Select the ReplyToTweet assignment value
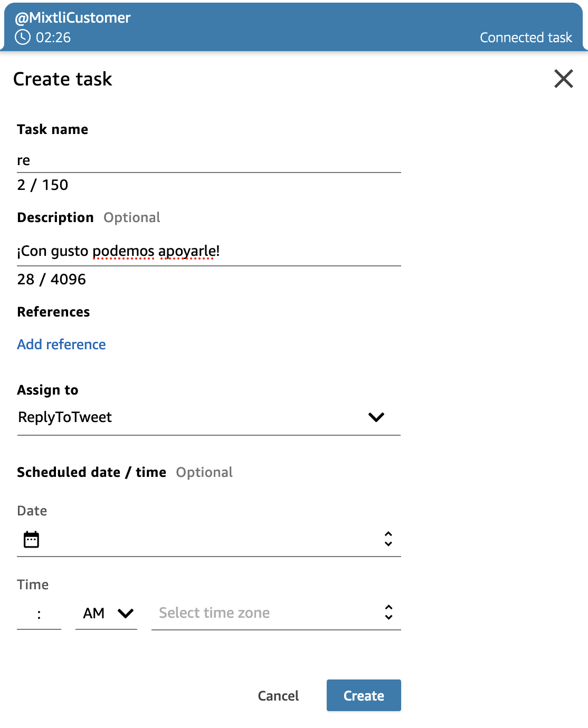The image size is (588, 728). click(x=65, y=417)
